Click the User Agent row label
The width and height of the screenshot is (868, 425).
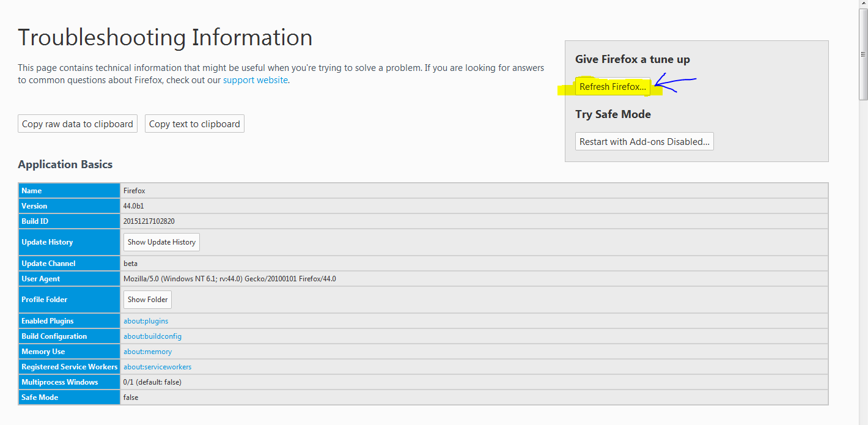click(70, 279)
